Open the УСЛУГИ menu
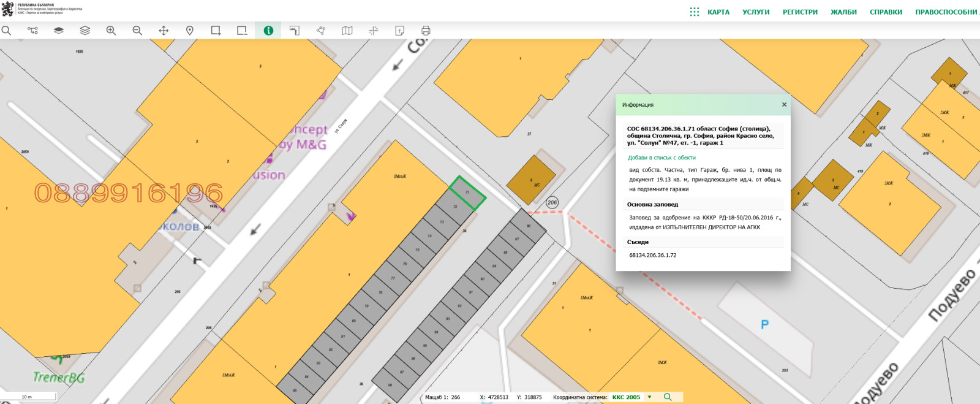This screenshot has height=404, width=980. [756, 12]
